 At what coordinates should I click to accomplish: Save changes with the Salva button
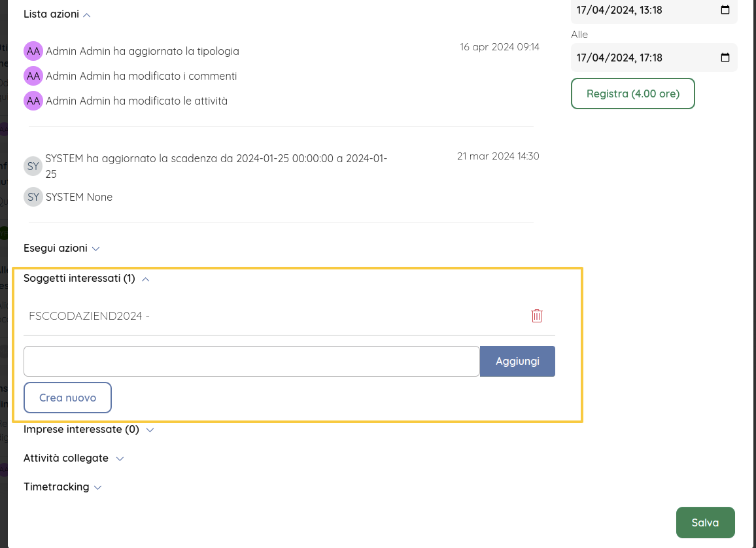[x=705, y=522]
